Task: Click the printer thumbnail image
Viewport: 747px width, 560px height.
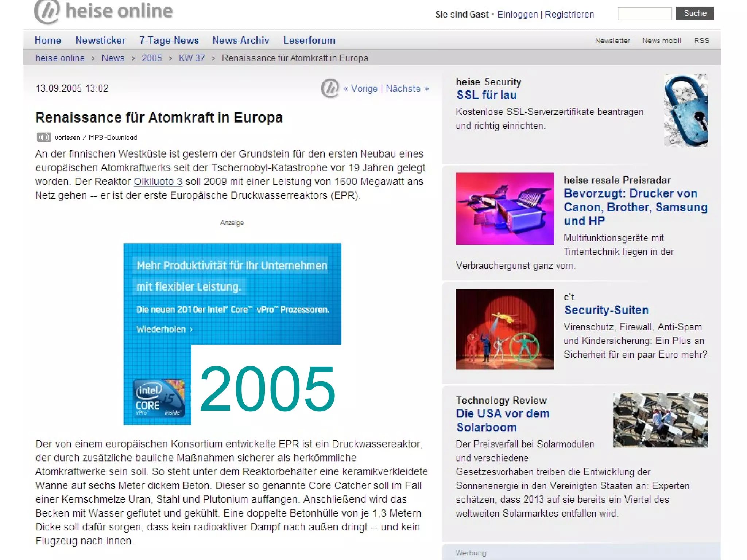Action: pyautogui.click(x=505, y=209)
